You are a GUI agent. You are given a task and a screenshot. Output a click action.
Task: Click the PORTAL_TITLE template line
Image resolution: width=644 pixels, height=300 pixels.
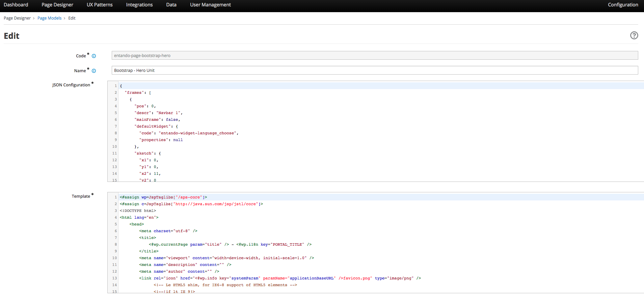[230, 244]
